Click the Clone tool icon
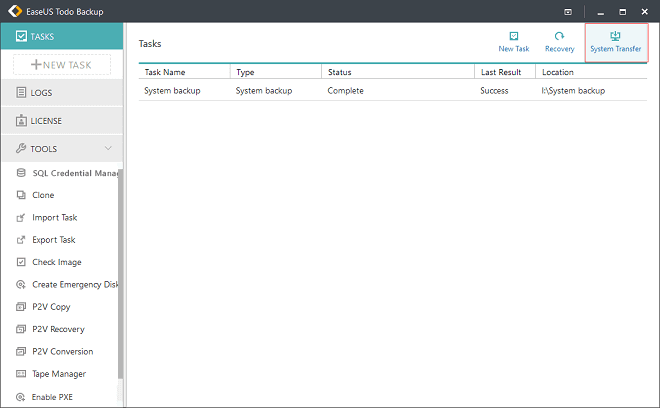This screenshot has width=660, height=408. [x=21, y=195]
